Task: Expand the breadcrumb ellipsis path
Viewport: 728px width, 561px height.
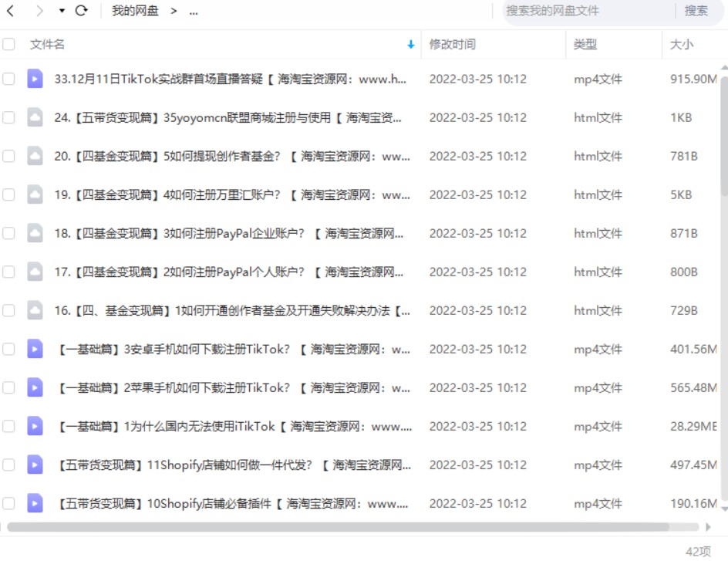Action: [194, 12]
